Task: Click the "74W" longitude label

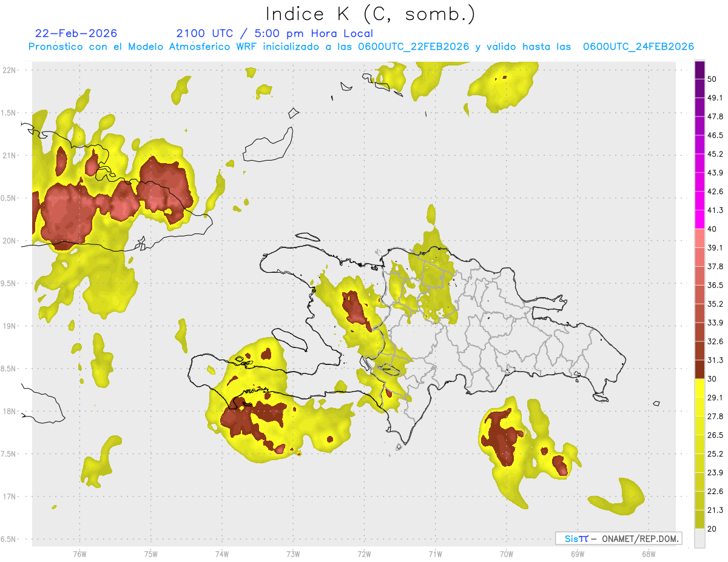Action: [x=222, y=554]
